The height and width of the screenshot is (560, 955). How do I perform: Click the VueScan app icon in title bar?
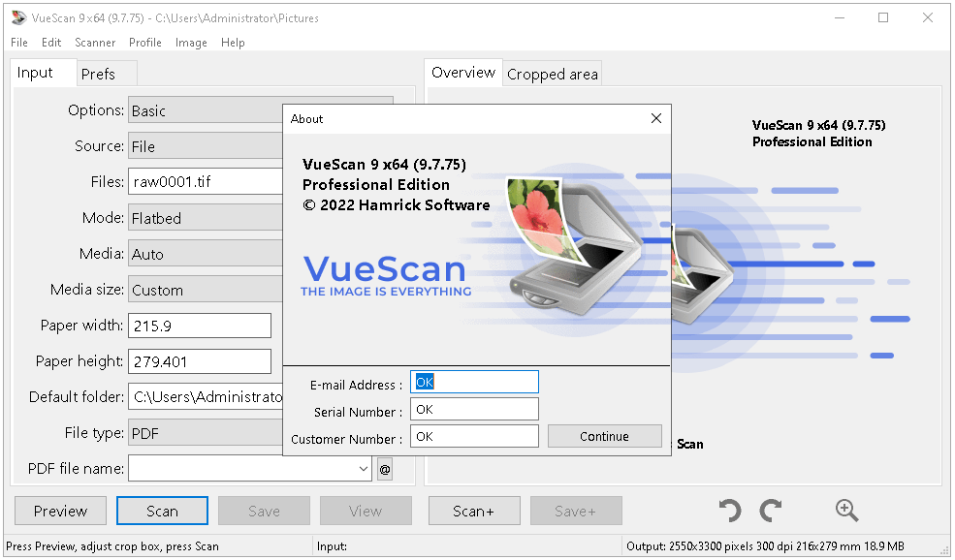coord(18,17)
